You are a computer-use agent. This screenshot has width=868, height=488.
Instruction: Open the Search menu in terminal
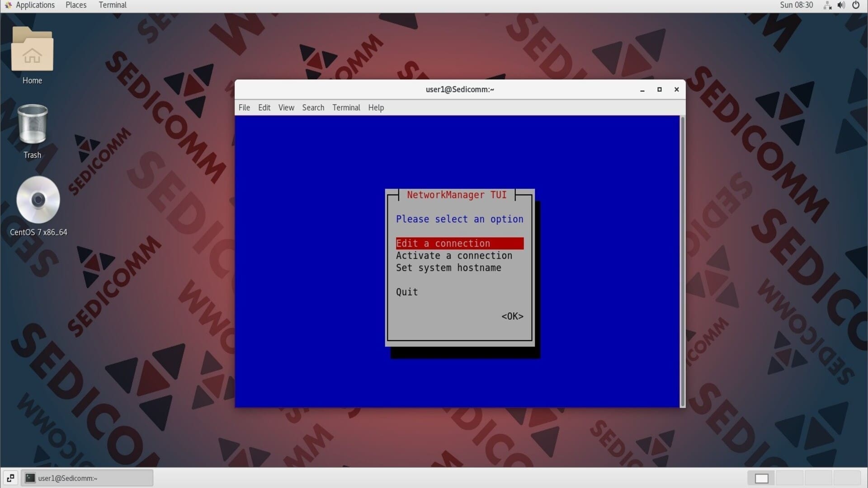[312, 107]
